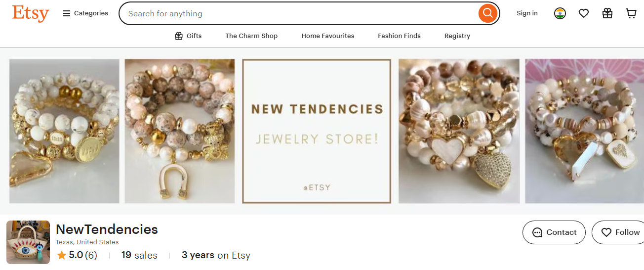644x270 pixels.
Task: Click the orange search magnifier button
Action: click(x=487, y=13)
